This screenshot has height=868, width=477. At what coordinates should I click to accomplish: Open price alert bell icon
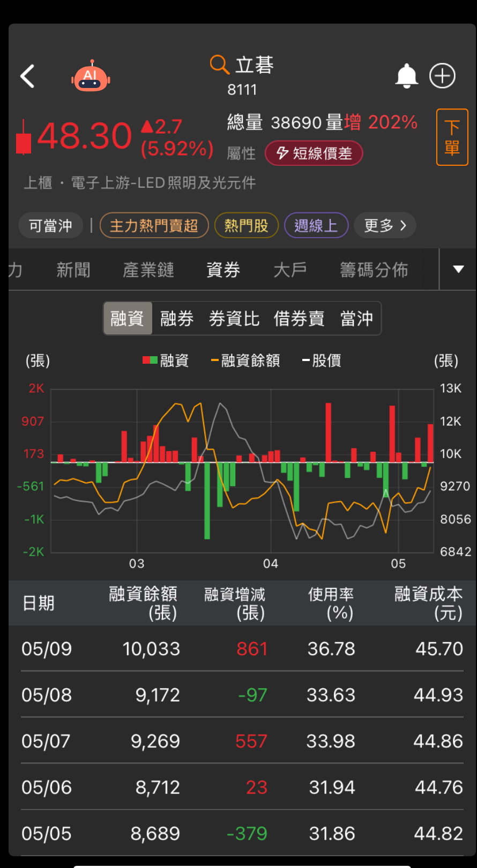406,76
